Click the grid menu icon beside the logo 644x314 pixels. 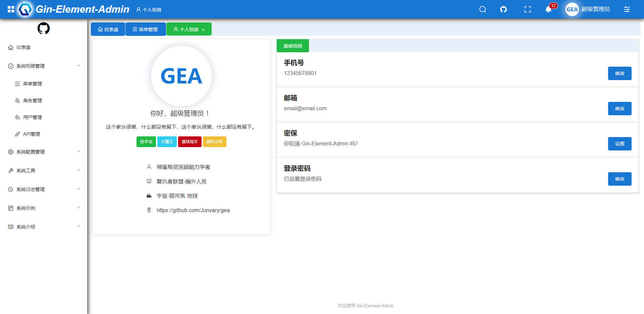pyautogui.click(x=10, y=9)
